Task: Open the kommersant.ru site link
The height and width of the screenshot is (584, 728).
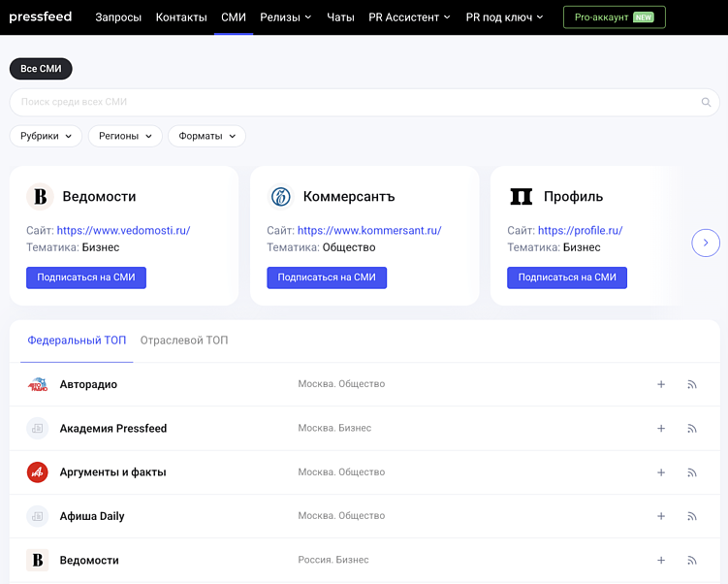Action: click(x=369, y=231)
